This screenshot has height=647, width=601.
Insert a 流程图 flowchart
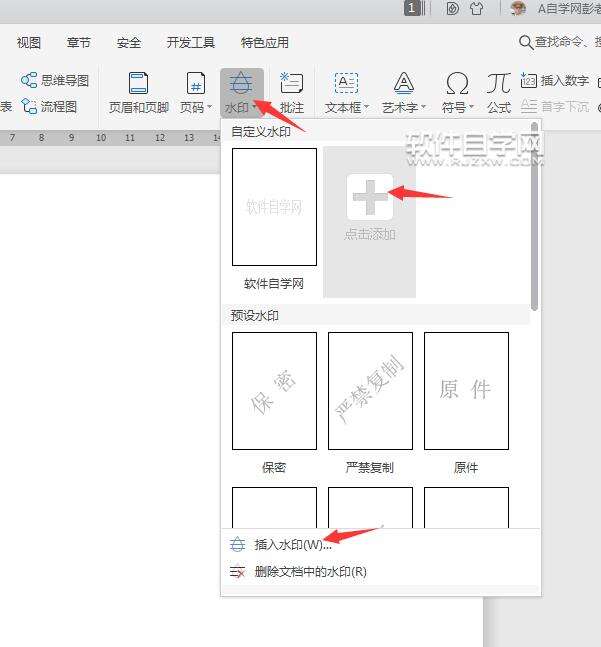pyautogui.click(x=49, y=106)
